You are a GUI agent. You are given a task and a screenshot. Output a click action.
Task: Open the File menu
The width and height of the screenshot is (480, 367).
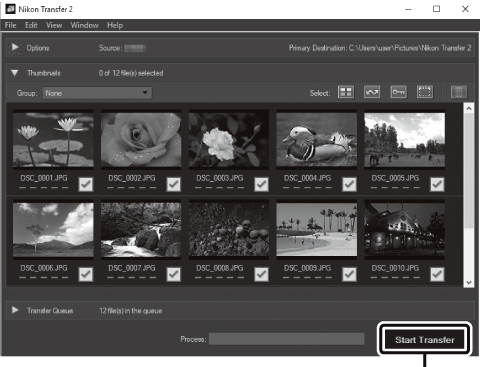pos(10,25)
